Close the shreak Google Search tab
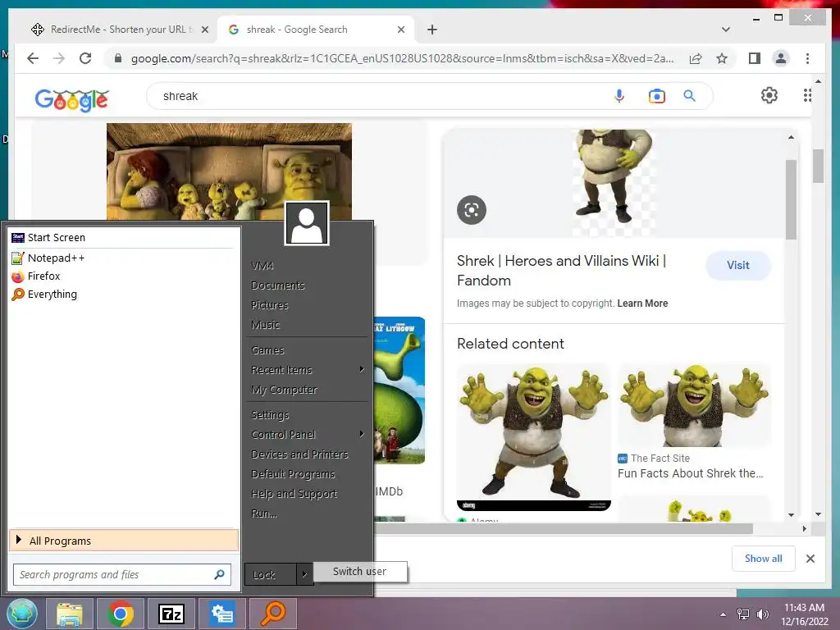The height and width of the screenshot is (630, 840). (400, 30)
